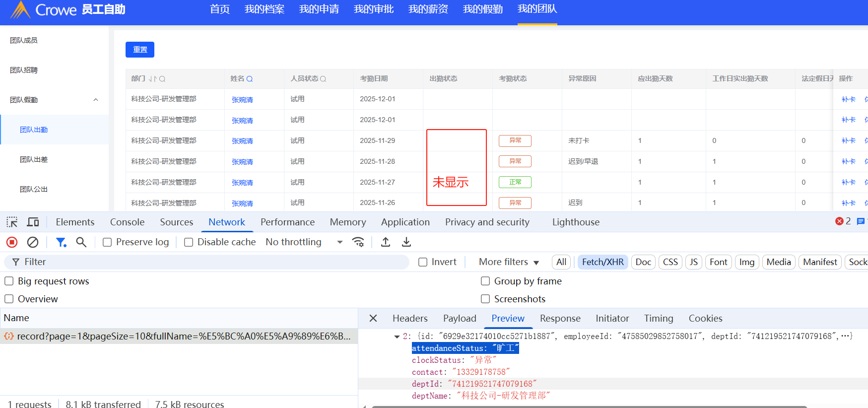Click the blue 重置 button
The height and width of the screenshot is (408, 868).
pos(140,50)
